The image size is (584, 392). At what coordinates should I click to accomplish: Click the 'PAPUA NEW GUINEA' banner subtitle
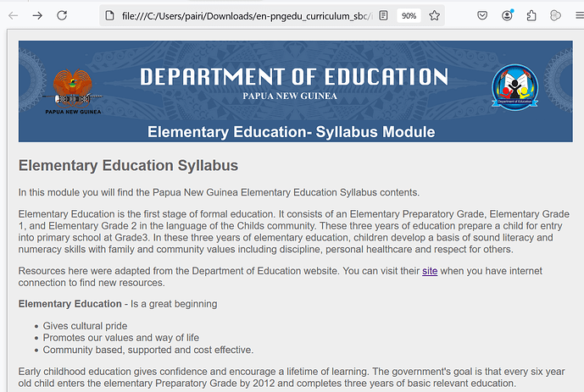(290, 96)
